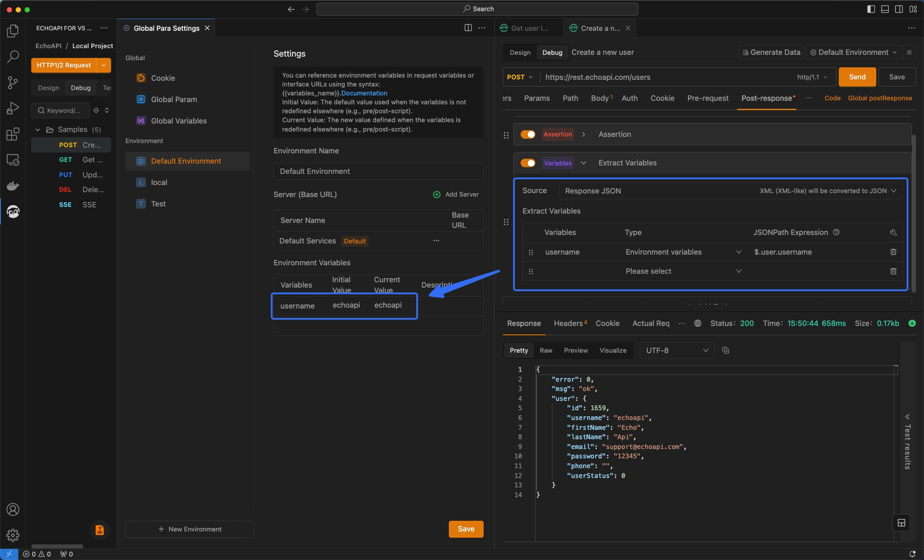Close the Global Para Settings tab

pos(207,28)
